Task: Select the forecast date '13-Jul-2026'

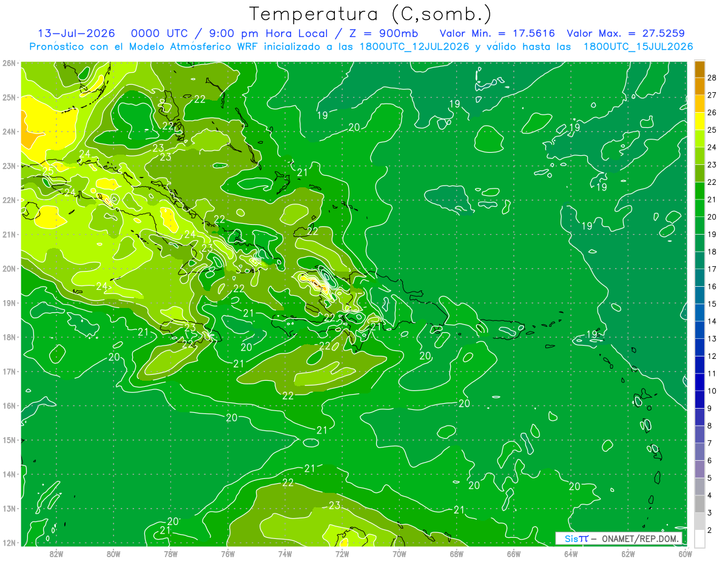Action: pos(76,33)
